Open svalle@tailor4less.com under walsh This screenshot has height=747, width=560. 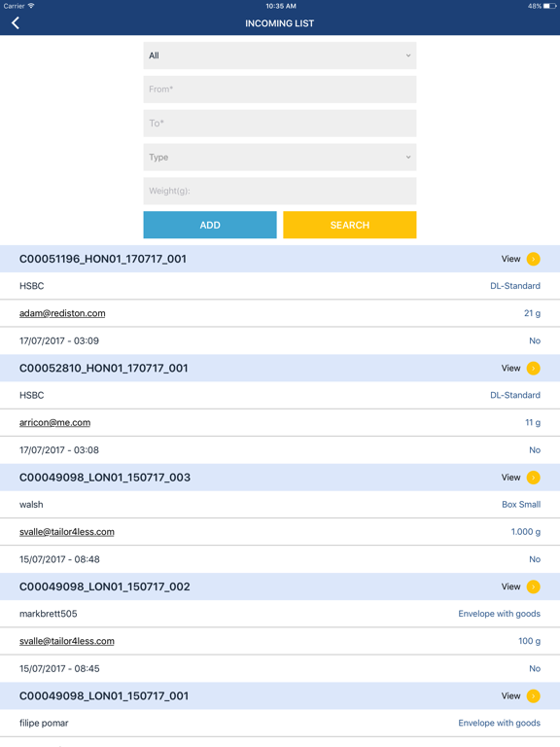(x=67, y=532)
